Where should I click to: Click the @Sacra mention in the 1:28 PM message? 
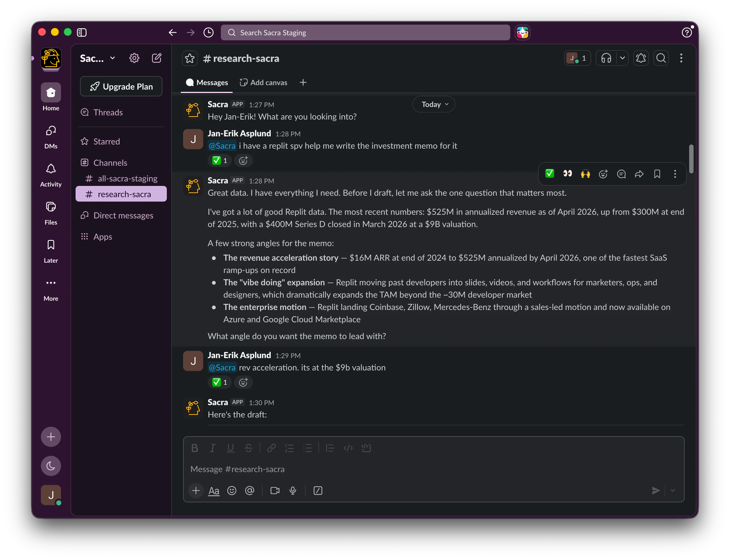click(x=222, y=146)
